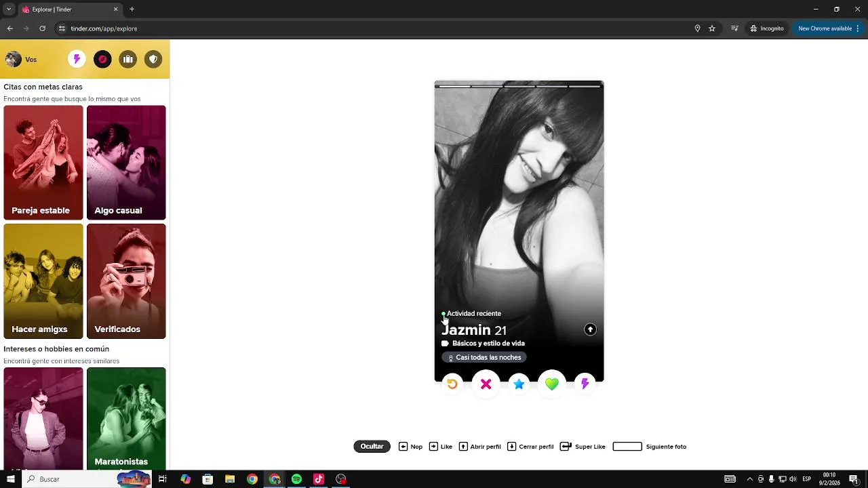Viewport: 868px width, 488px height.
Task: Reload the Tinder page
Action: tap(42, 28)
